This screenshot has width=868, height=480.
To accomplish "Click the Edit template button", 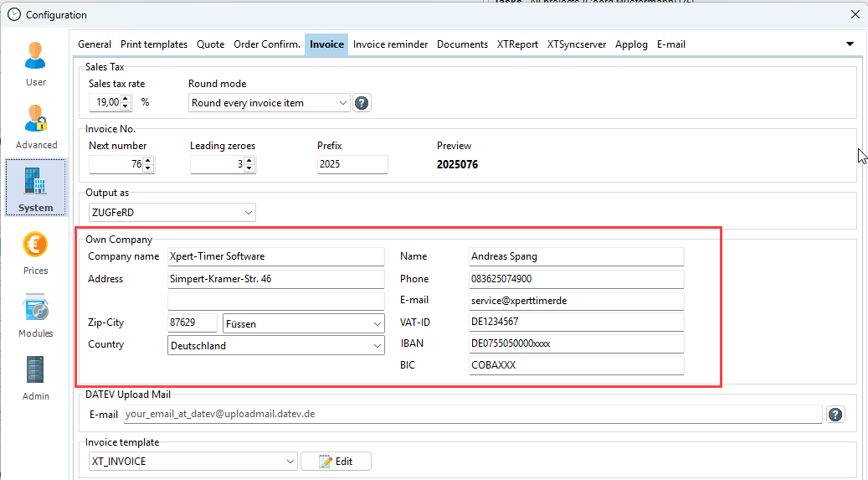I will (x=336, y=462).
